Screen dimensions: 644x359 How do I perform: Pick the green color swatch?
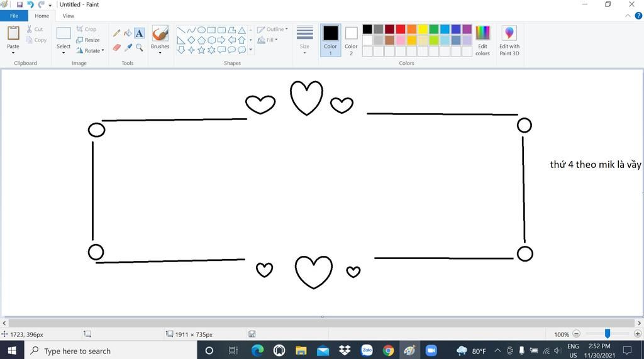pyautogui.click(x=434, y=29)
